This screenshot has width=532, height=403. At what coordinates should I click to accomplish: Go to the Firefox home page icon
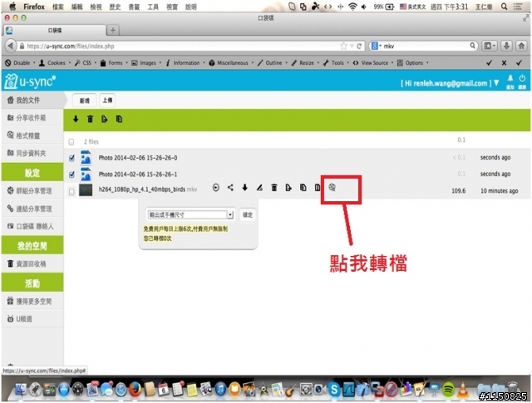coord(521,46)
